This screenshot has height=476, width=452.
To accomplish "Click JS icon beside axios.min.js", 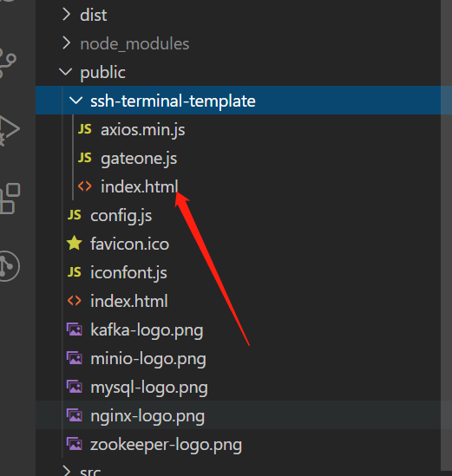I will click(85, 129).
